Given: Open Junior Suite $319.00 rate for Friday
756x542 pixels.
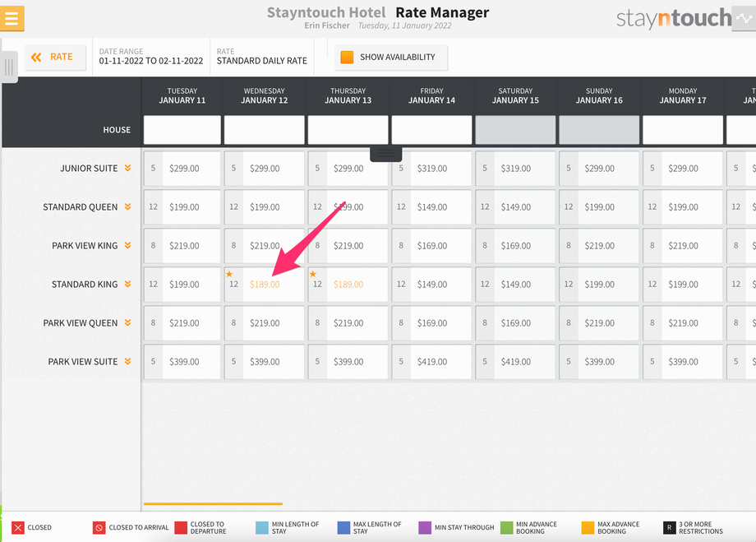Looking at the screenshot, I should (x=431, y=169).
